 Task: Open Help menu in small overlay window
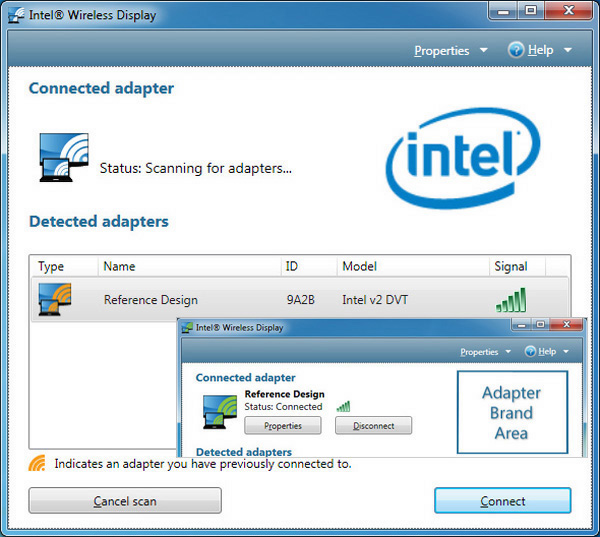[547, 351]
